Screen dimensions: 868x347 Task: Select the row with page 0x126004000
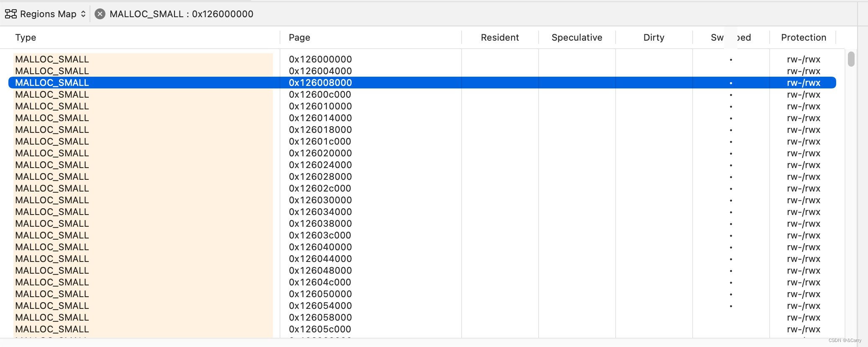click(x=422, y=71)
